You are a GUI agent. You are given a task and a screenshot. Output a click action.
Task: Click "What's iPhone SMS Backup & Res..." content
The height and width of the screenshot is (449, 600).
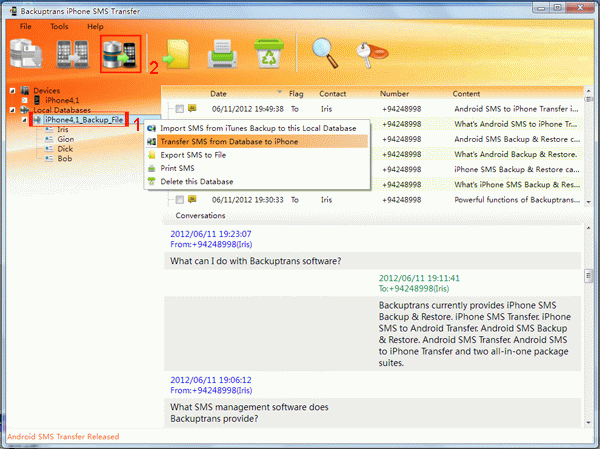(x=517, y=184)
